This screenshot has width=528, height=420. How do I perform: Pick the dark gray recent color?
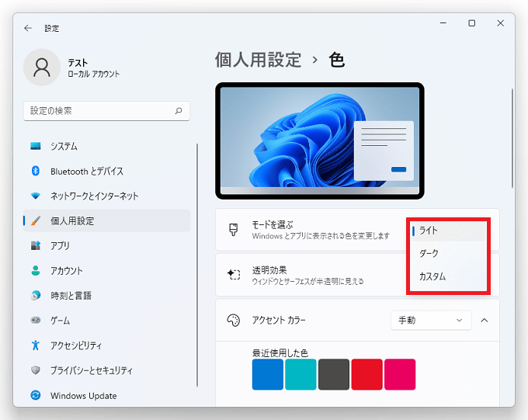click(x=334, y=374)
